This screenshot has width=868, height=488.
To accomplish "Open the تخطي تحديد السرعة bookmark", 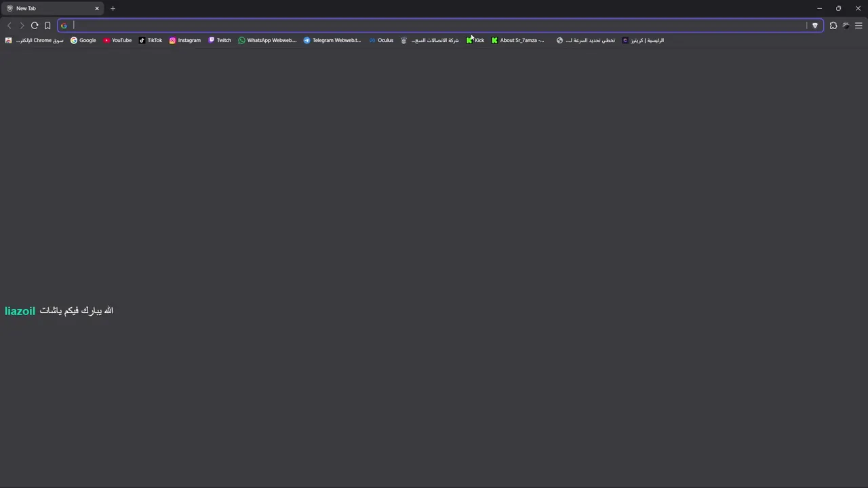I will point(586,40).
